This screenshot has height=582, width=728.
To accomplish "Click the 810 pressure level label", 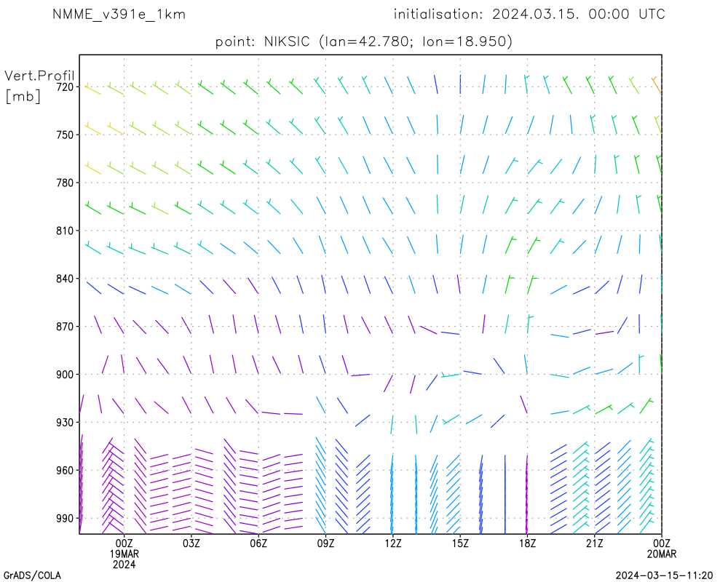I will point(66,231).
